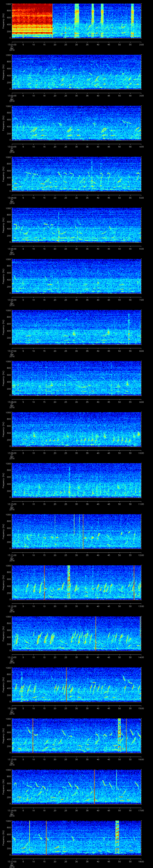Click the 13:11:00 start time label
This screenshot has width=153, height=868.
[x=12, y=555]
